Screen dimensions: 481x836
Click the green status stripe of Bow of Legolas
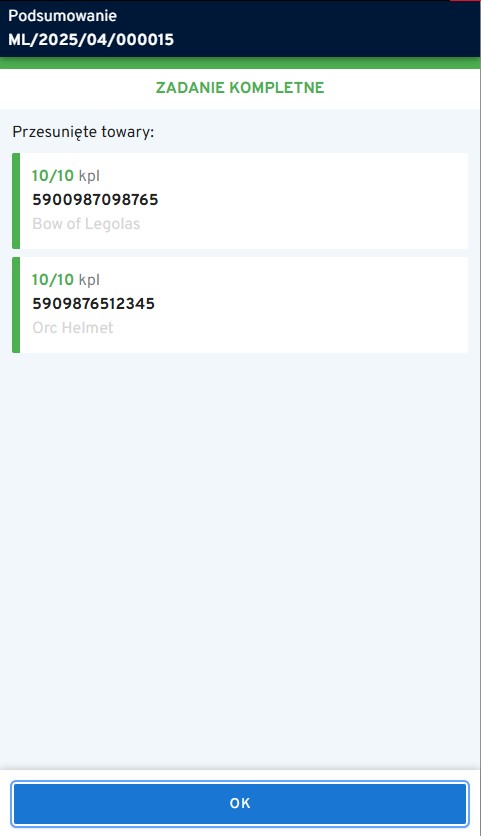coord(16,201)
